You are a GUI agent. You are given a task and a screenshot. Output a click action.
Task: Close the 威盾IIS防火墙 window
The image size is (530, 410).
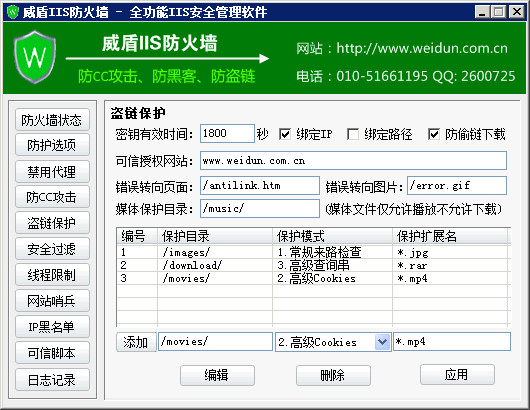click(517, 12)
